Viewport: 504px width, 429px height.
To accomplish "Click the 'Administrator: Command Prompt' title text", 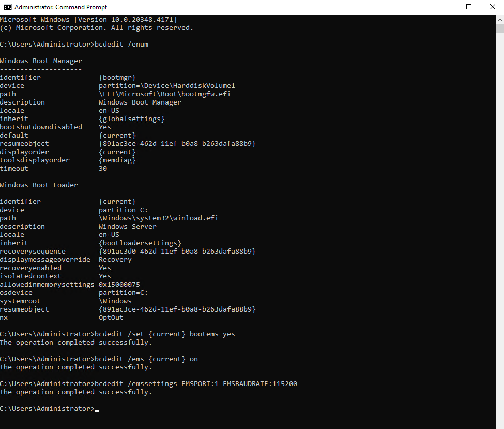I will click(x=61, y=7).
